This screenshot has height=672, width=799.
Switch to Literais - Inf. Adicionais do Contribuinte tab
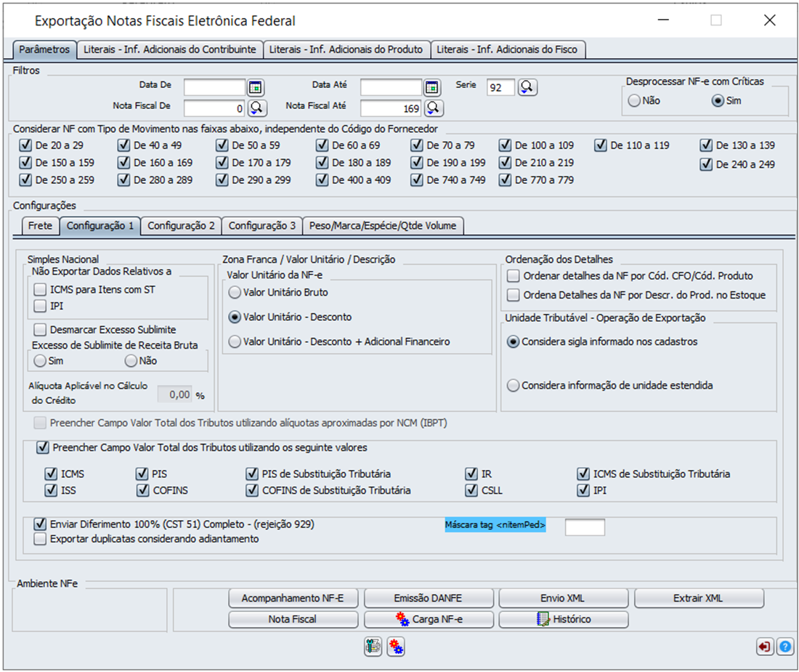(x=170, y=49)
